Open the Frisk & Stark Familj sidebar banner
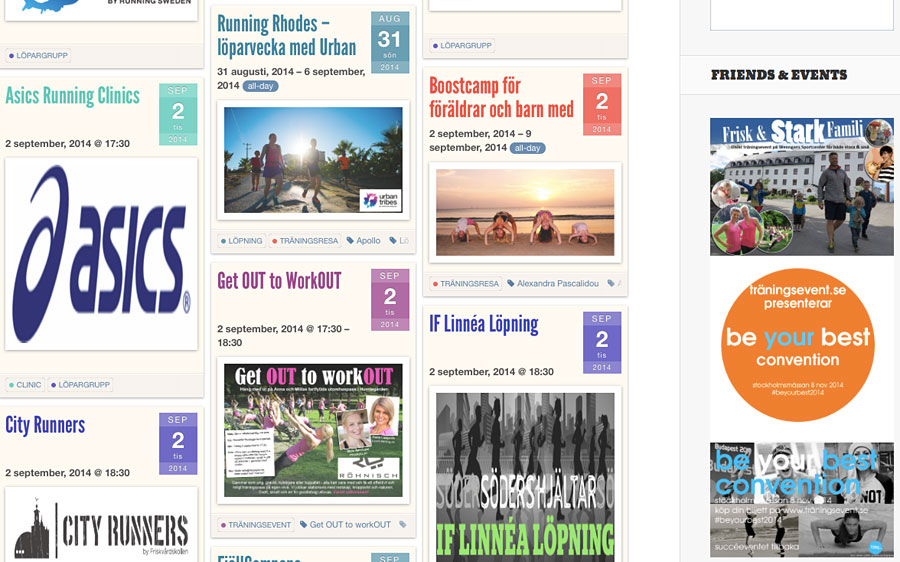 pyautogui.click(x=801, y=187)
